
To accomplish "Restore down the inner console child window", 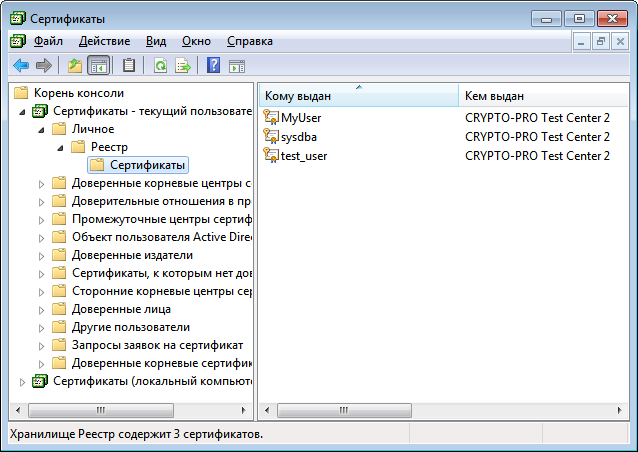I will 601,41.
